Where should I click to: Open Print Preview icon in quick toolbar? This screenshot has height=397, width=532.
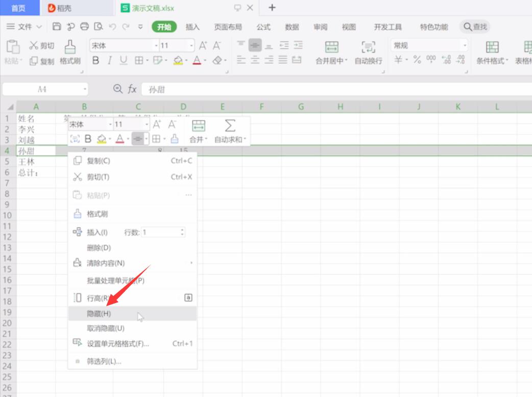(99, 27)
